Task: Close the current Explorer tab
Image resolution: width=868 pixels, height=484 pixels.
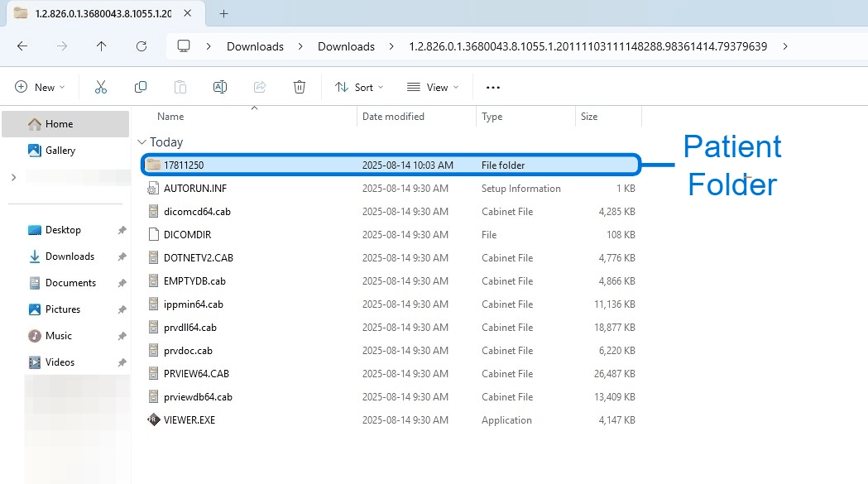Action: [x=188, y=13]
